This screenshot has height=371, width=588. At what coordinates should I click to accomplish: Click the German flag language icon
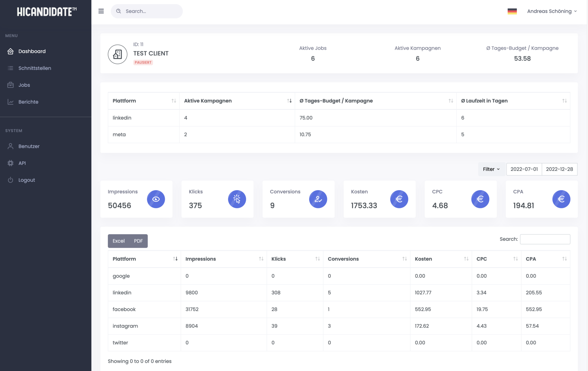pos(512,11)
